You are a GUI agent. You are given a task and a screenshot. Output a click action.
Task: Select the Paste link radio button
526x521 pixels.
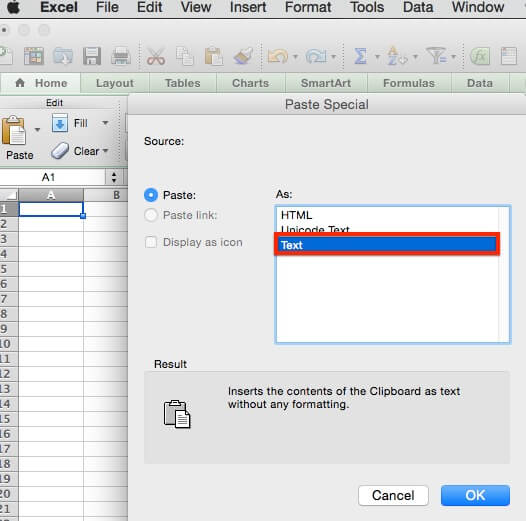tap(151, 215)
